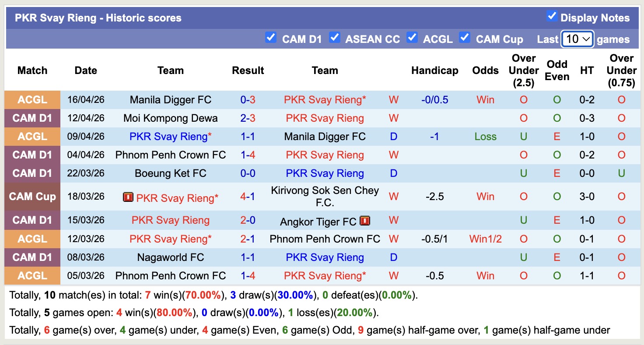Select the CAM D1 badge beside Nagaworld FC row
The width and height of the screenshot is (644, 345).
(32, 257)
